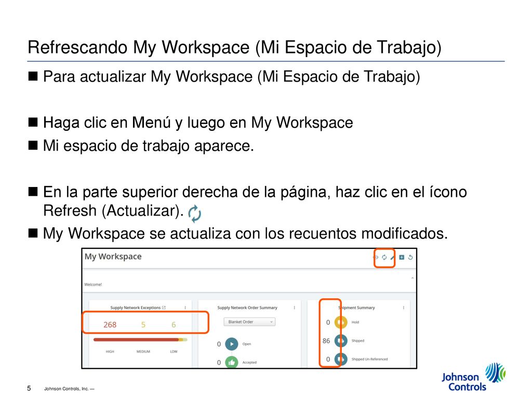Open the Supply Network Exceptions options menu

pos(185,308)
